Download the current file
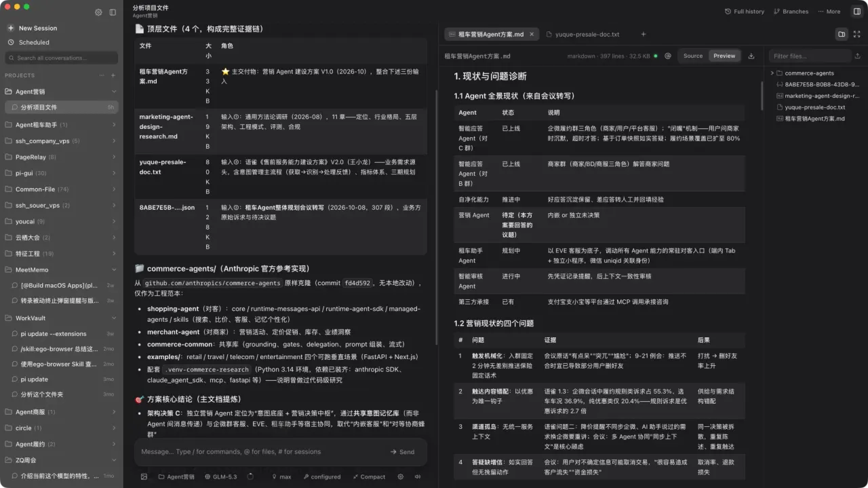Viewport: 868px width, 488px height. pos(751,56)
